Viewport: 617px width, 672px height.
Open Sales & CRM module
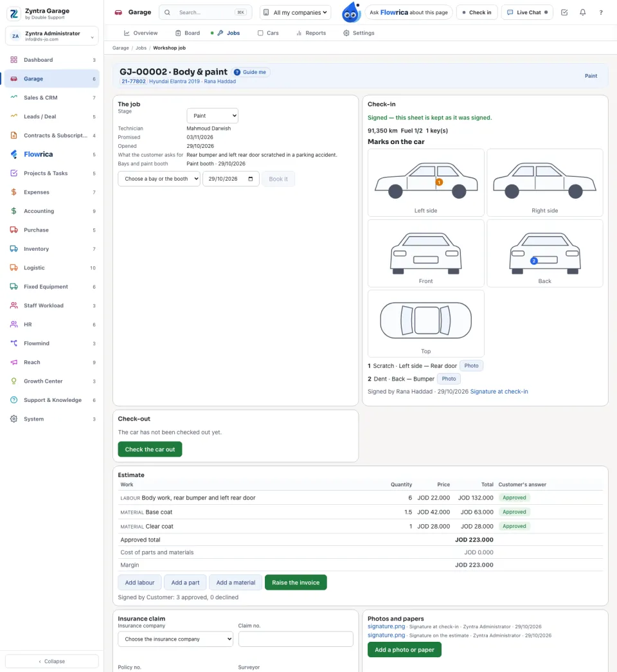tap(52, 98)
